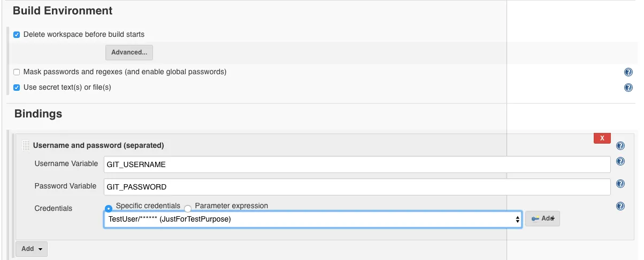Show help for Username Variable field
Viewport: 644px width, 260px height.
point(620,161)
